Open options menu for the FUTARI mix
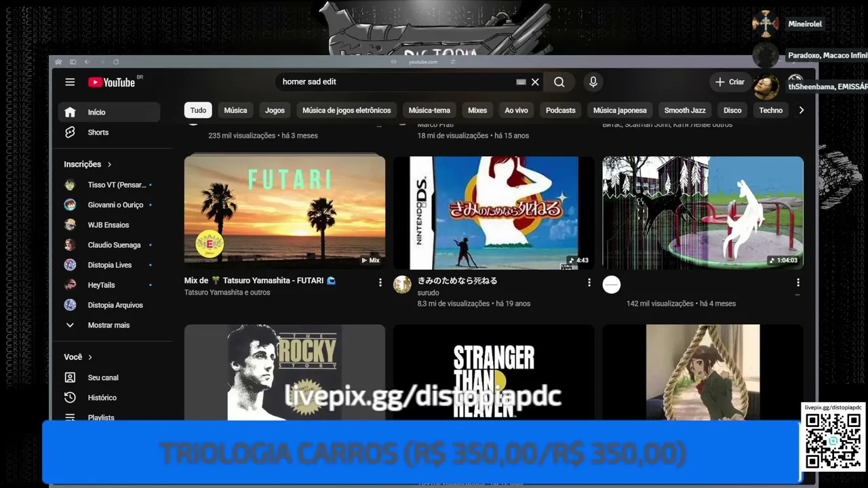 pos(380,282)
